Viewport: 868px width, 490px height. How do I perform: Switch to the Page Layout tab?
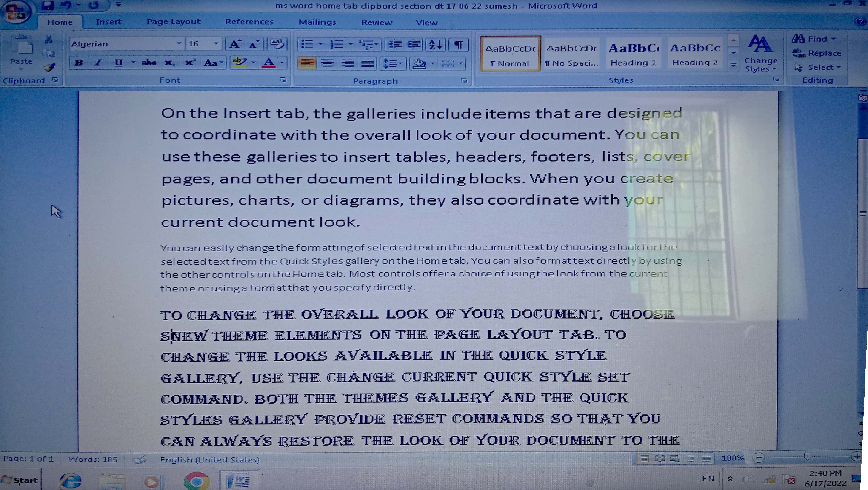click(x=174, y=22)
